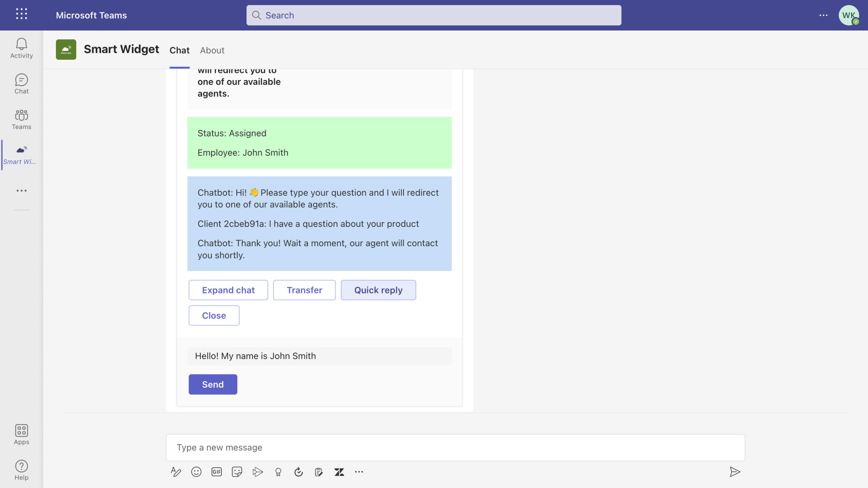Open the WK profile avatar
The width and height of the screenshot is (868, 488).
tap(849, 15)
